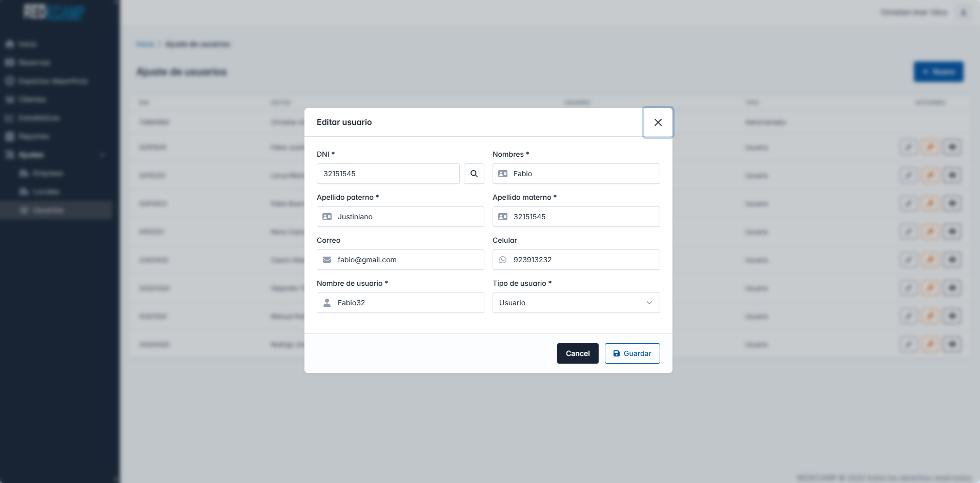The image size is (980, 483).
Task: Open the Tipo de usuario dropdown
Action: point(576,303)
